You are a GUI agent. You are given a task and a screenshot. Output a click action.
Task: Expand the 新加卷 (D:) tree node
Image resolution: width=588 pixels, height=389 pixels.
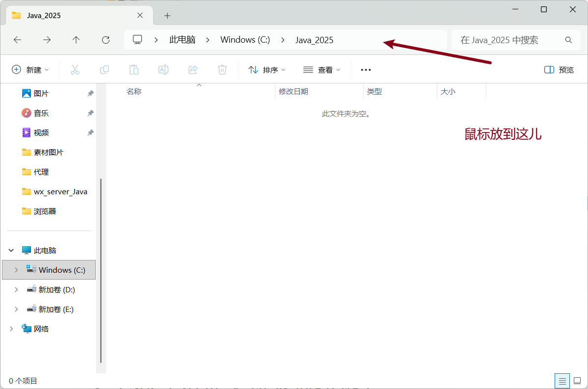click(x=16, y=290)
